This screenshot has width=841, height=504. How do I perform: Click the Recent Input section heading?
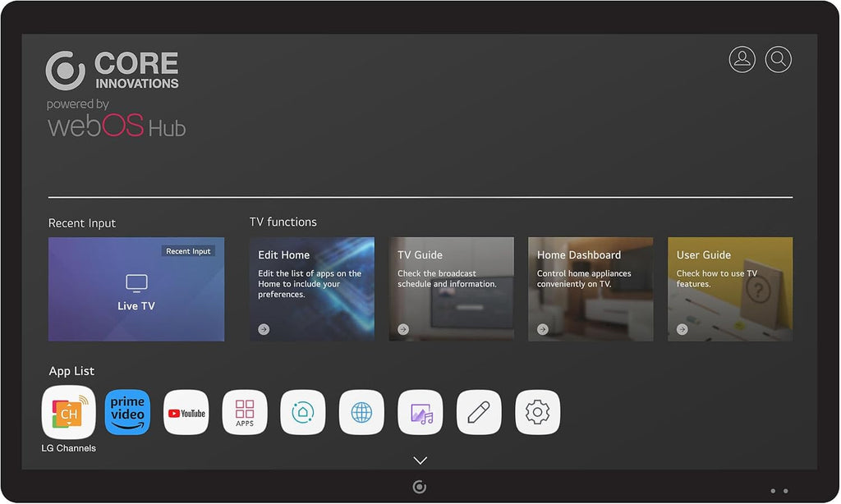pyautogui.click(x=82, y=223)
